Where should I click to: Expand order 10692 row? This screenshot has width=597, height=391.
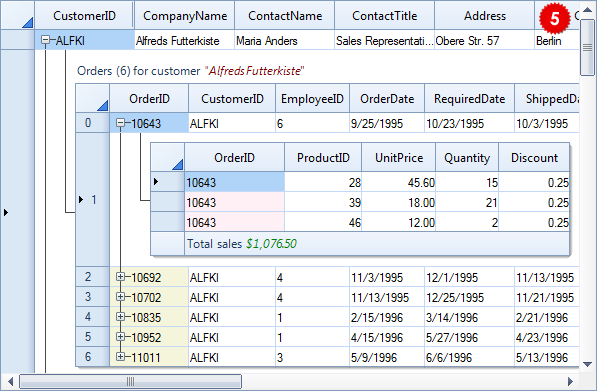(120, 277)
